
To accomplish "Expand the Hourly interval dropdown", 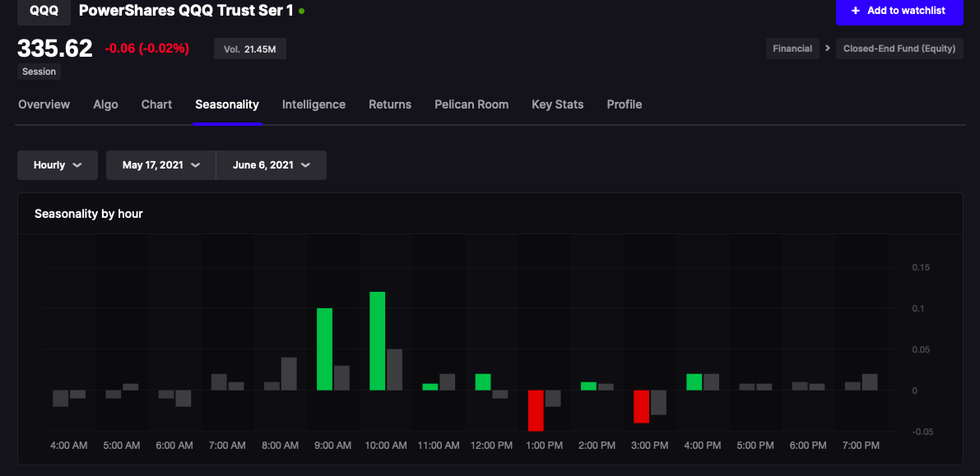I will tap(58, 165).
